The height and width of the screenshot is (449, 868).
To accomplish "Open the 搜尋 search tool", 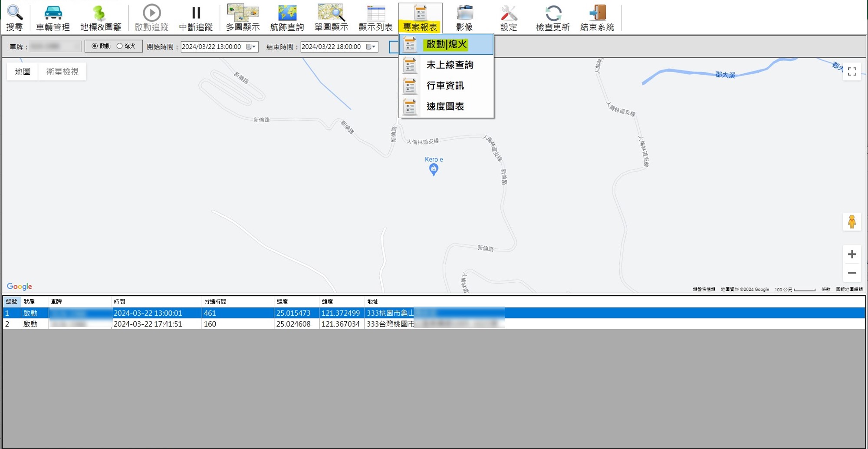I will 15,18.
